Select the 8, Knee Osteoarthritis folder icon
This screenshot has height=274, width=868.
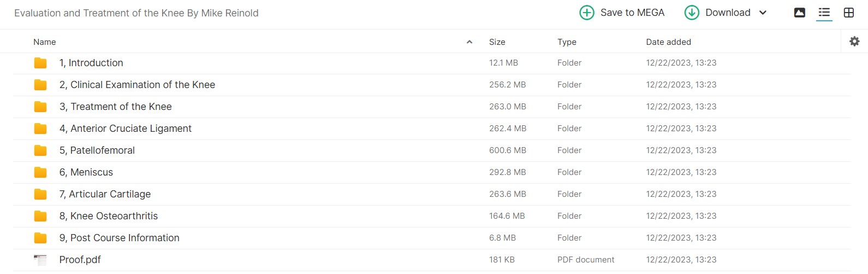tap(40, 216)
